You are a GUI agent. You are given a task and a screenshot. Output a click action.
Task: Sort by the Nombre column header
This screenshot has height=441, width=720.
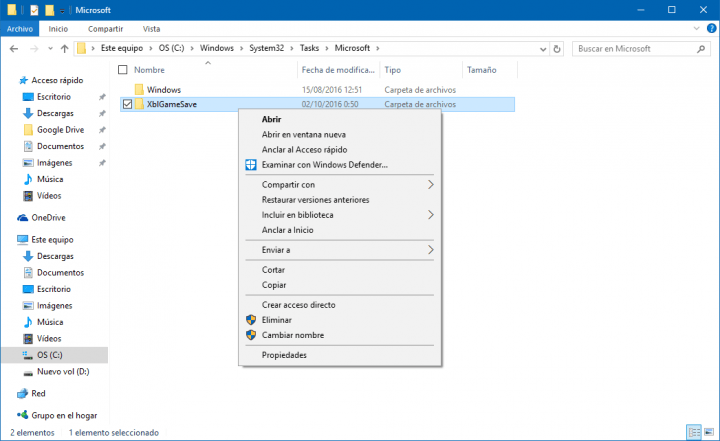click(x=149, y=70)
